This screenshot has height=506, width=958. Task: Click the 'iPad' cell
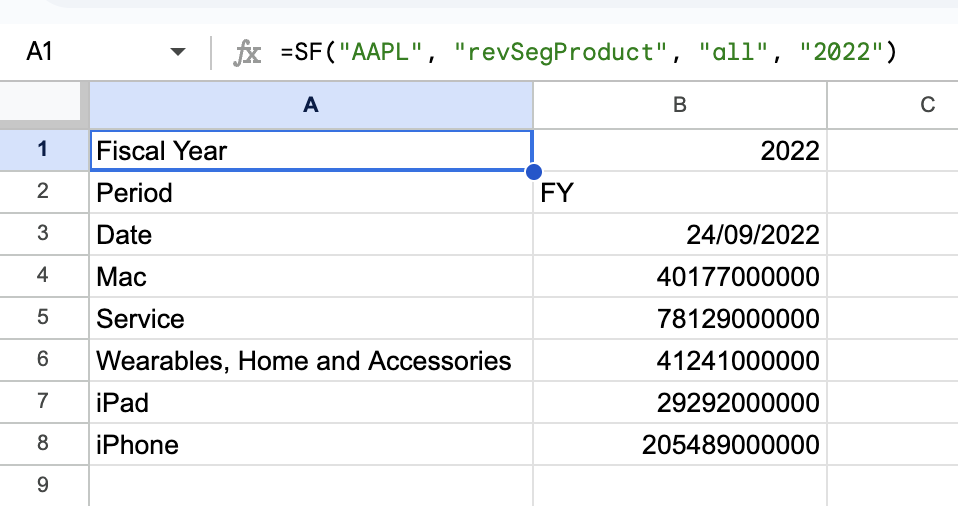pos(311,402)
